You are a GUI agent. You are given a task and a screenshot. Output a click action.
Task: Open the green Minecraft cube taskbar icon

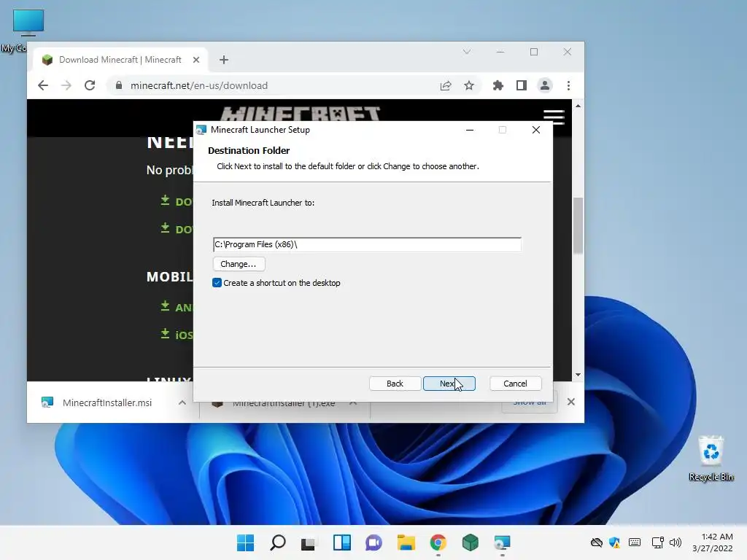click(x=471, y=542)
